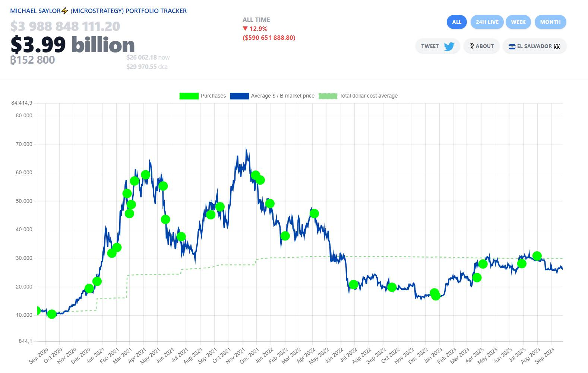The width and height of the screenshot is (588, 373).
Task: Click the Nov 2021 x-axis label
Action: click(x=235, y=356)
